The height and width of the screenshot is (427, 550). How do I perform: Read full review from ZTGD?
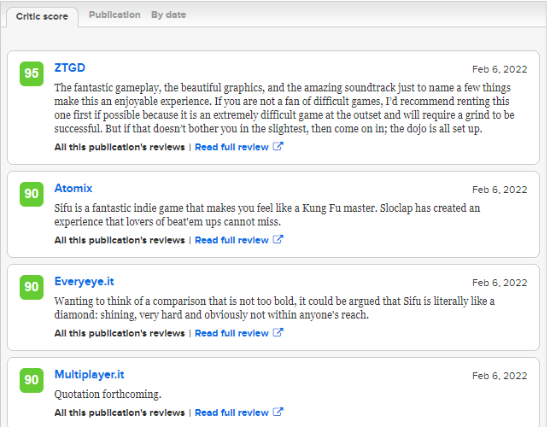pos(232,147)
